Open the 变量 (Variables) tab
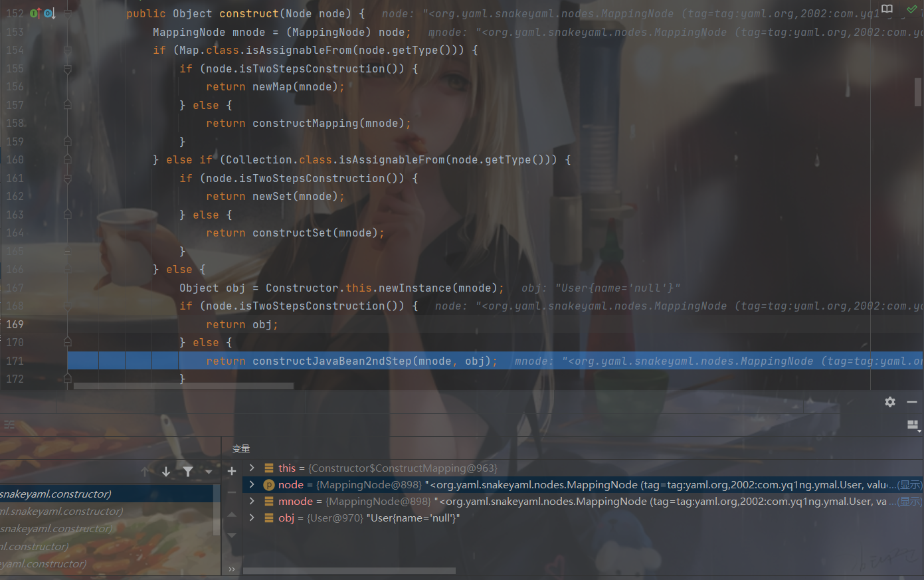 tap(241, 449)
